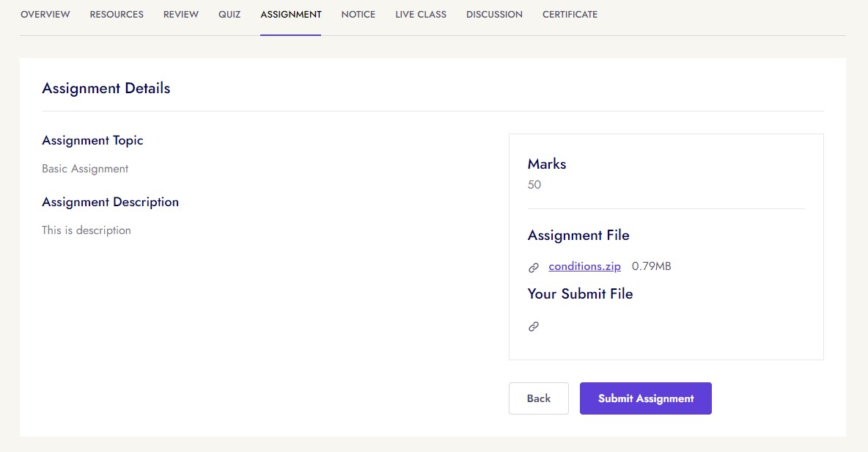Screen dimensions: 868x452
Task: Click the Assignment Details heading
Action: [x=106, y=88]
